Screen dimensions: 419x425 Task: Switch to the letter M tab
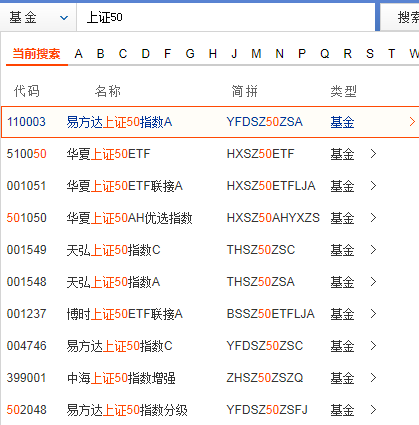click(256, 54)
